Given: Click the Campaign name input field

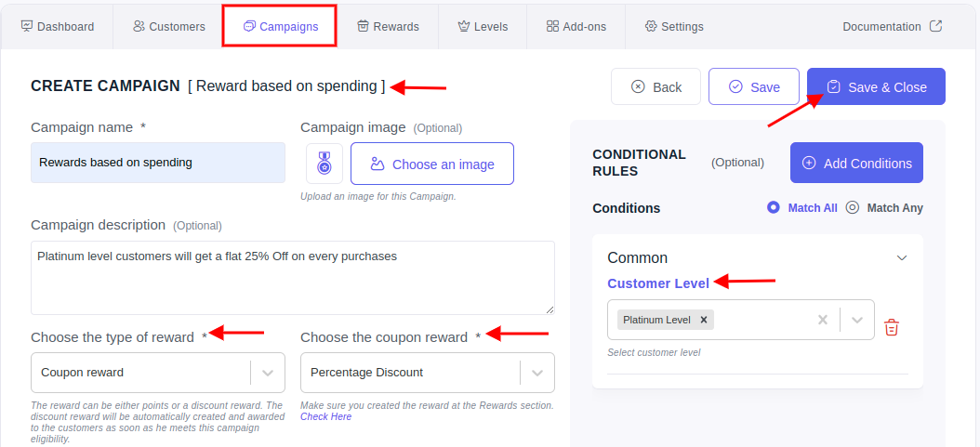Looking at the screenshot, I should (158, 163).
